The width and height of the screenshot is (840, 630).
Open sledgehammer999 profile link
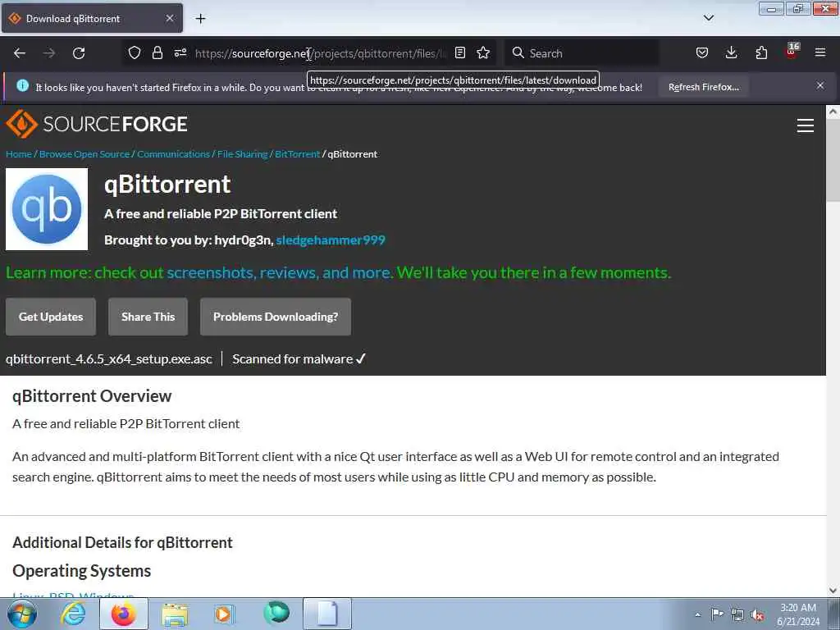(x=331, y=240)
